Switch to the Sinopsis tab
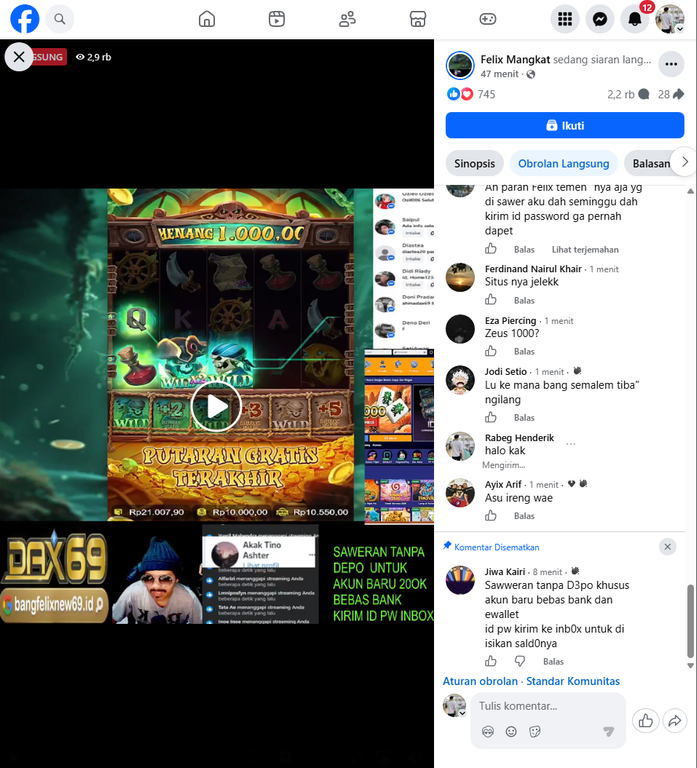 (x=474, y=164)
